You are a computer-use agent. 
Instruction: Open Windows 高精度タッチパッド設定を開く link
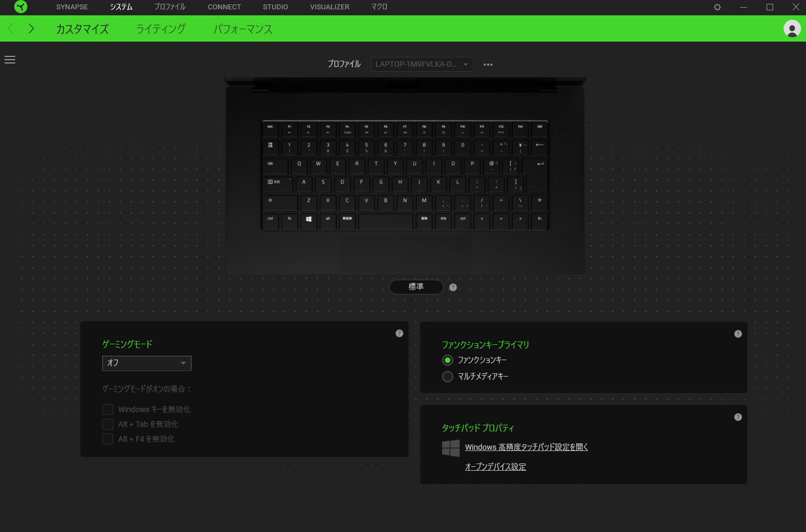pyautogui.click(x=526, y=447)
